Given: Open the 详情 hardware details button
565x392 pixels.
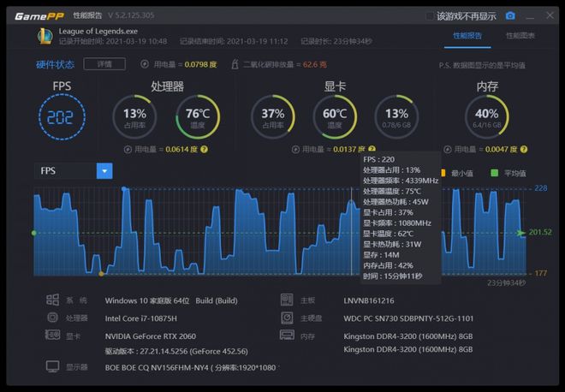Looking at the screenshot, I should (x=104, y=64).
